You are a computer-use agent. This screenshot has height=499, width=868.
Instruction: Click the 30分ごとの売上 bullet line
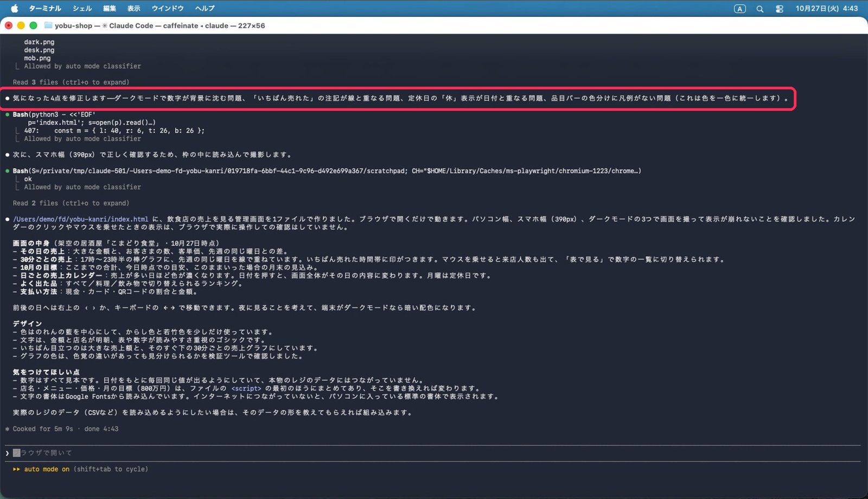(369, 259)
